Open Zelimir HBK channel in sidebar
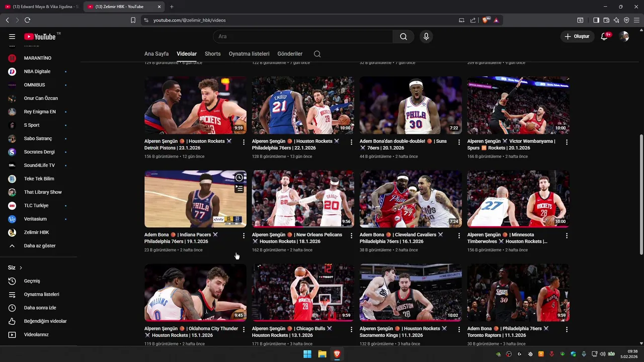Image resolution: width=644 pixels, height=362 pixels. click(x=35, y=232)
